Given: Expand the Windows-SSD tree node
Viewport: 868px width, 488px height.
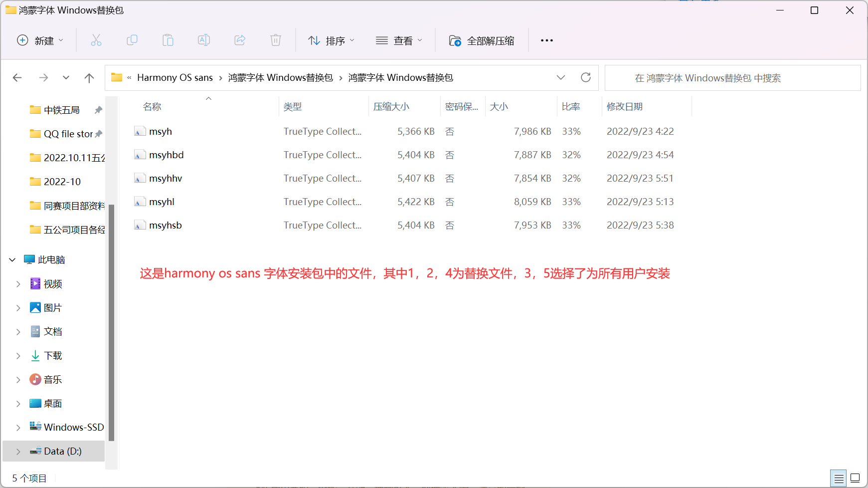Looking at the screenshot, I should pos(18,428).
